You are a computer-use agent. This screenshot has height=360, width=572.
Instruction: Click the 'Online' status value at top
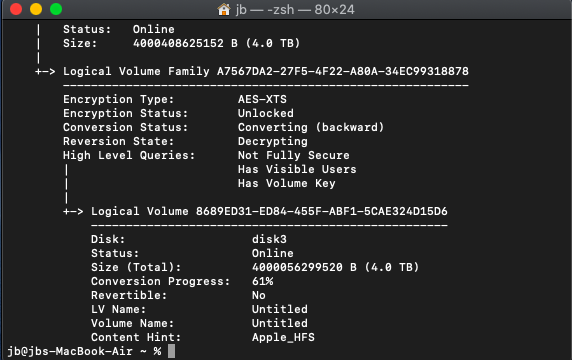(154, 29)
